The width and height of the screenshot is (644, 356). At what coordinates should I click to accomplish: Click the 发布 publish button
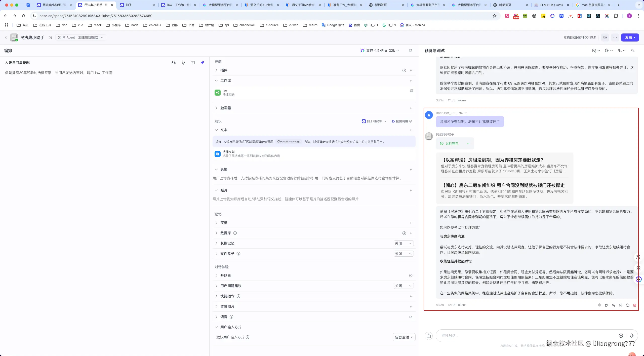pyautogui.click(x=630, y=37)
